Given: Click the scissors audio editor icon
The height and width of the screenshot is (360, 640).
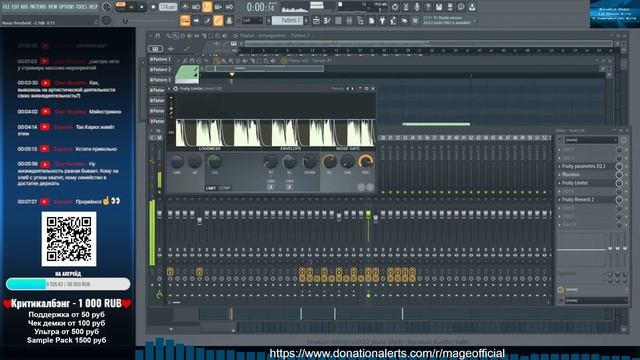Looking at the screenshot, I should click(406, 7).
